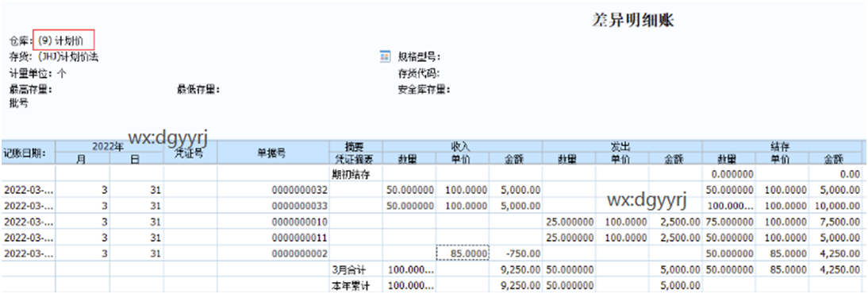
Task: Click the 单据号 column header
Action: [273, 153]
